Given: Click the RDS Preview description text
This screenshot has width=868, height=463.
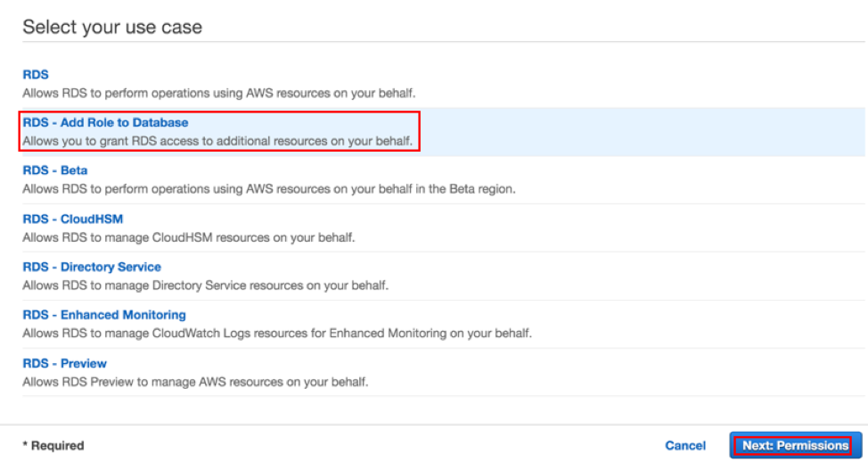Looking at the screenshot, I should pos(195,382).
